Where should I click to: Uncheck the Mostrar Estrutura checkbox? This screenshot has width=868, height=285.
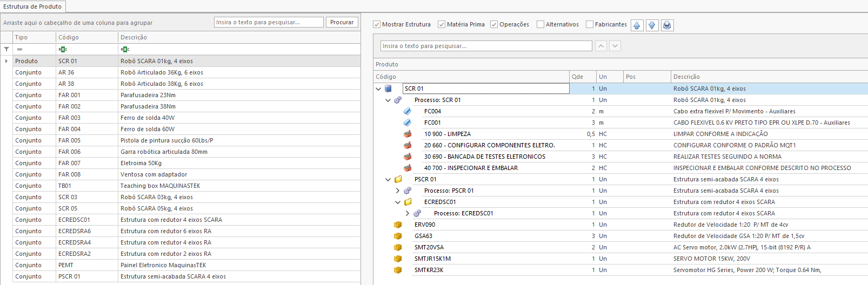point(377,24)
